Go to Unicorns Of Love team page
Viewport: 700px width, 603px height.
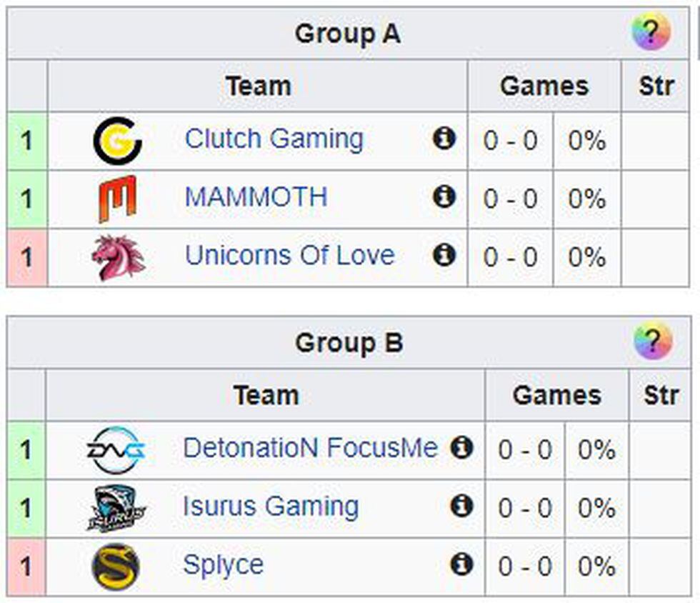pyautogui.click(x=289, y=255)
